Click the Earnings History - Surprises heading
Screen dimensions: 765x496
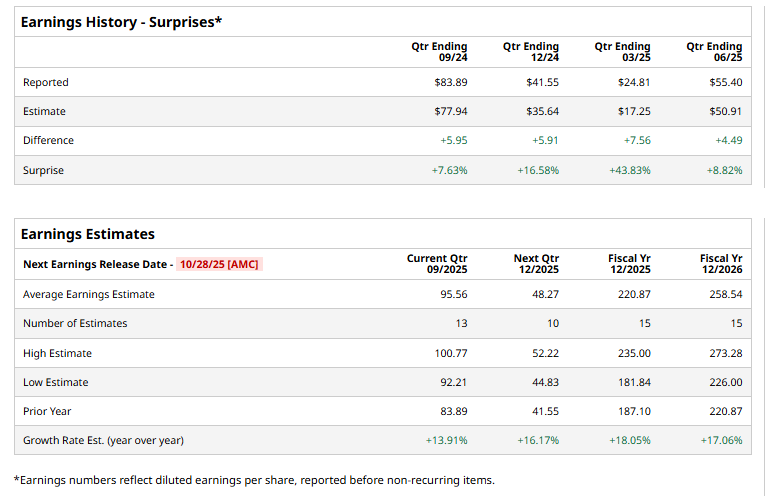coord(121,22)
